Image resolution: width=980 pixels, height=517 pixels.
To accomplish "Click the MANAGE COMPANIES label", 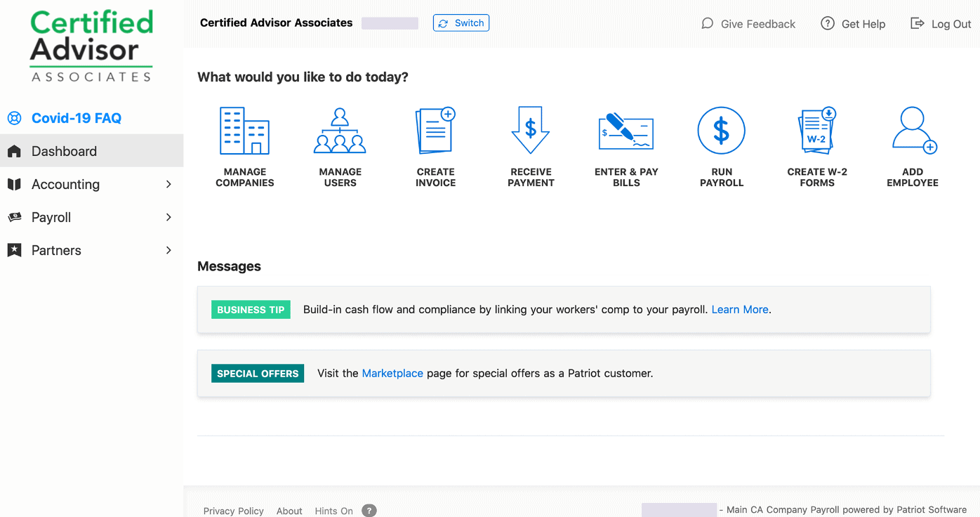I will point(245,177).
